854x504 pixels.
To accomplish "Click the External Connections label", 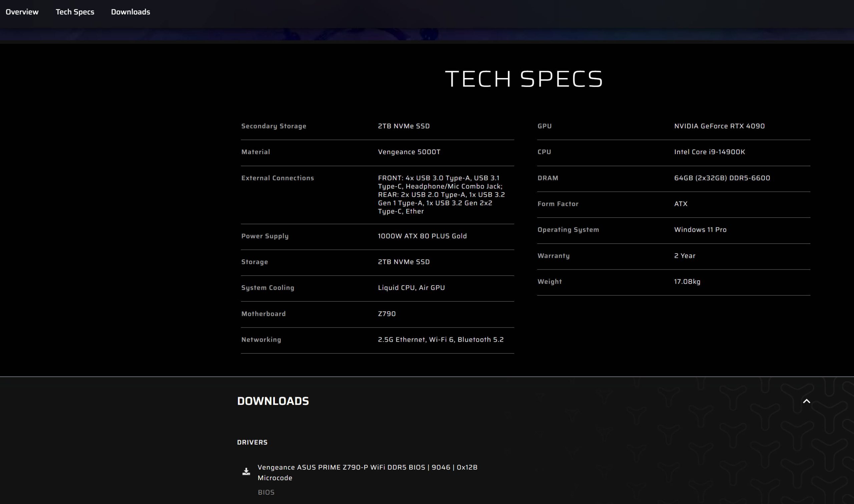I will pyautogui.click(x=278, y=178).
